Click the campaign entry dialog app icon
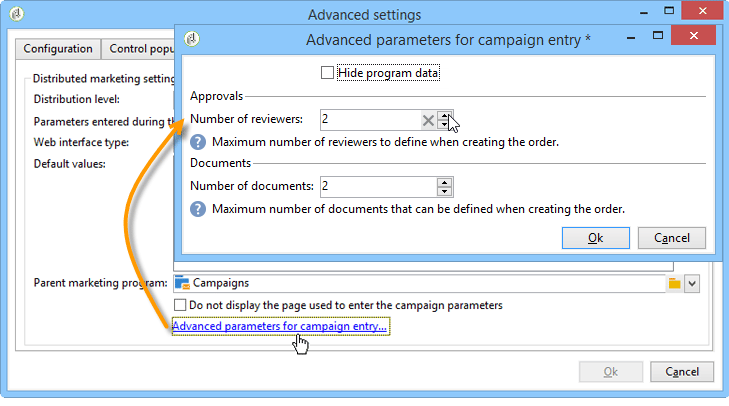 click(x=192, y=39)
